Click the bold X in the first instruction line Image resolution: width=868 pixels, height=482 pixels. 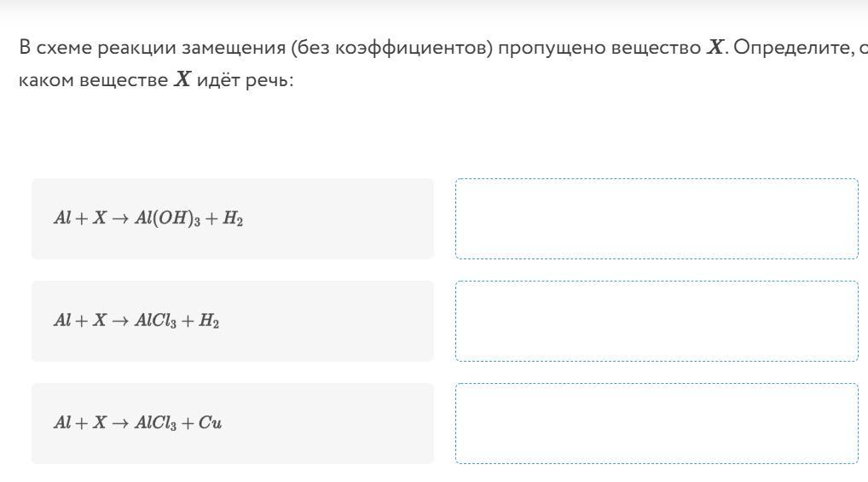tap(715, 48)
